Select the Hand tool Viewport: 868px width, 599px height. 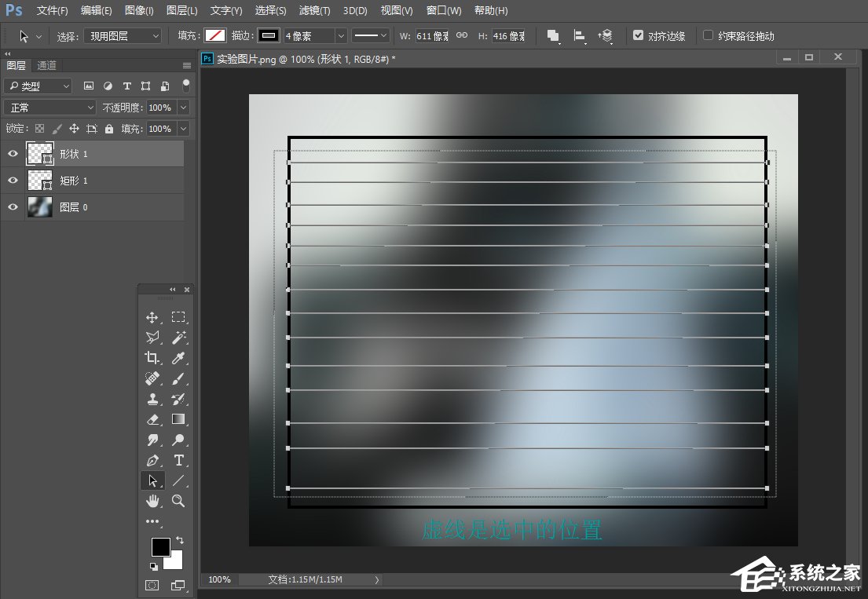pos(152,501)
